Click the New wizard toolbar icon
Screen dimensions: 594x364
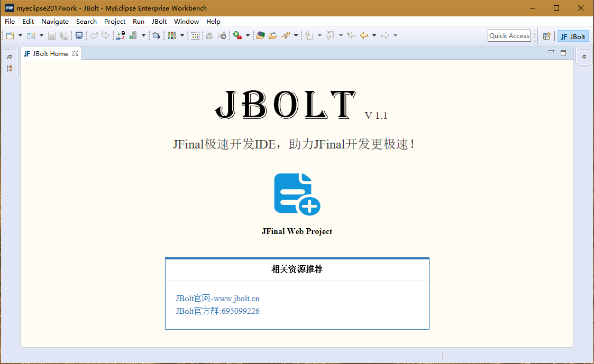10,35
